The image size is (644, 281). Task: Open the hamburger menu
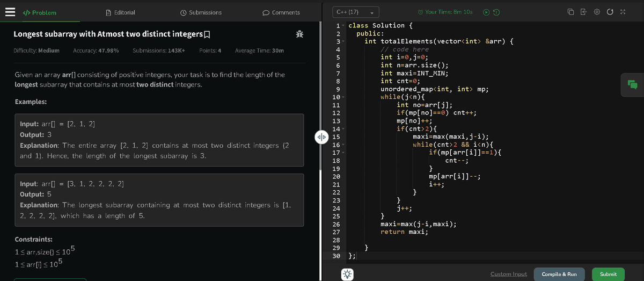(10, 12)
